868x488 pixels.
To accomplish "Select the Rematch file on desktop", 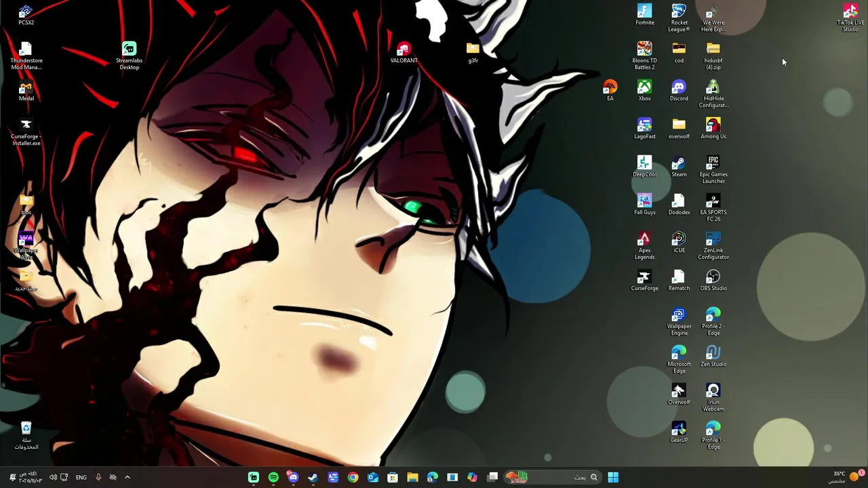I will click(x=679, y=281).
